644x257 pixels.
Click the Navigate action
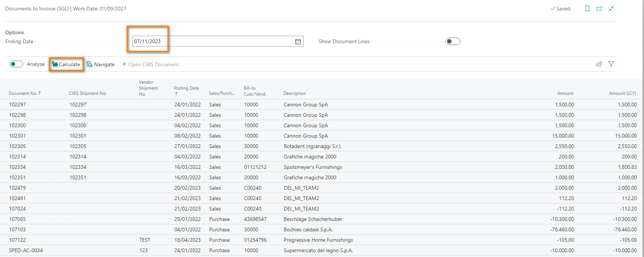[101, 64]
